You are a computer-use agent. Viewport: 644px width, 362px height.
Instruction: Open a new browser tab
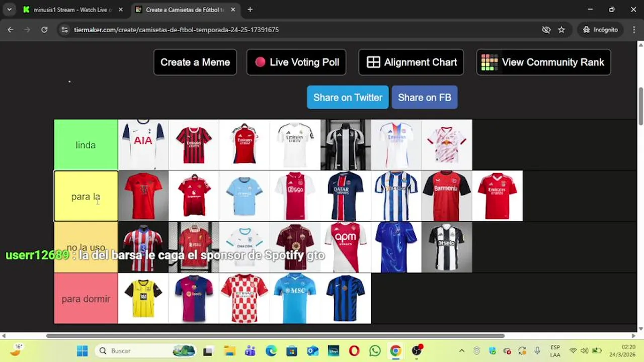250,10
